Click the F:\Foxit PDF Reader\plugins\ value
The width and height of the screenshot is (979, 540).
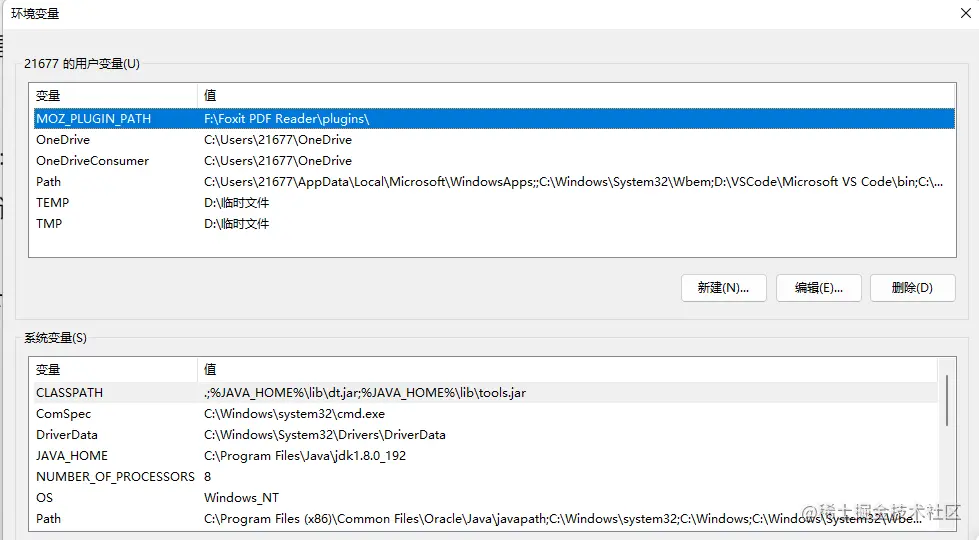pos(287,119)
